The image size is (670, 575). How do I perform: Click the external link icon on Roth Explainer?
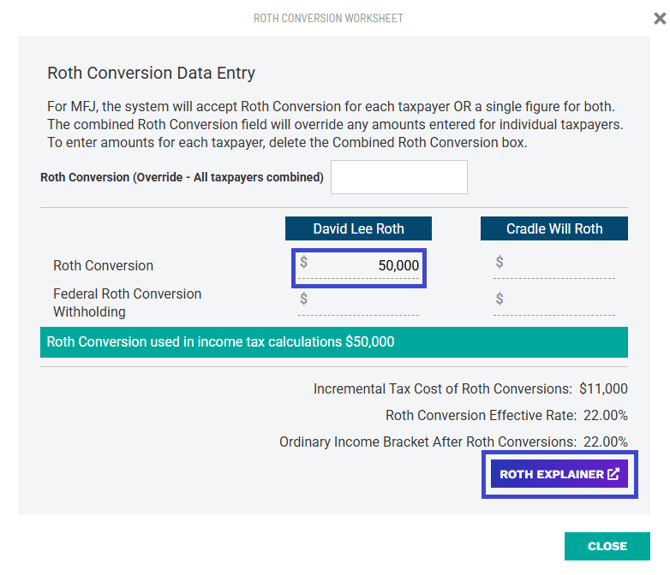(613, 474)
